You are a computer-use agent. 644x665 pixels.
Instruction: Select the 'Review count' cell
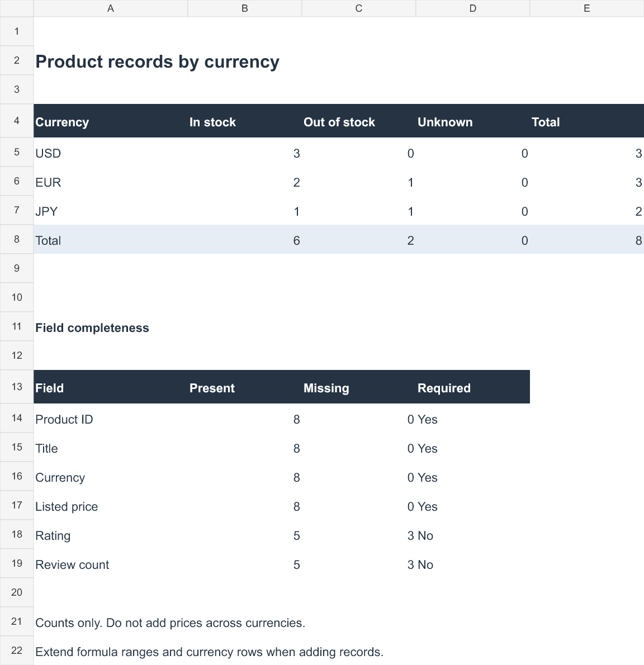point(111,564)
